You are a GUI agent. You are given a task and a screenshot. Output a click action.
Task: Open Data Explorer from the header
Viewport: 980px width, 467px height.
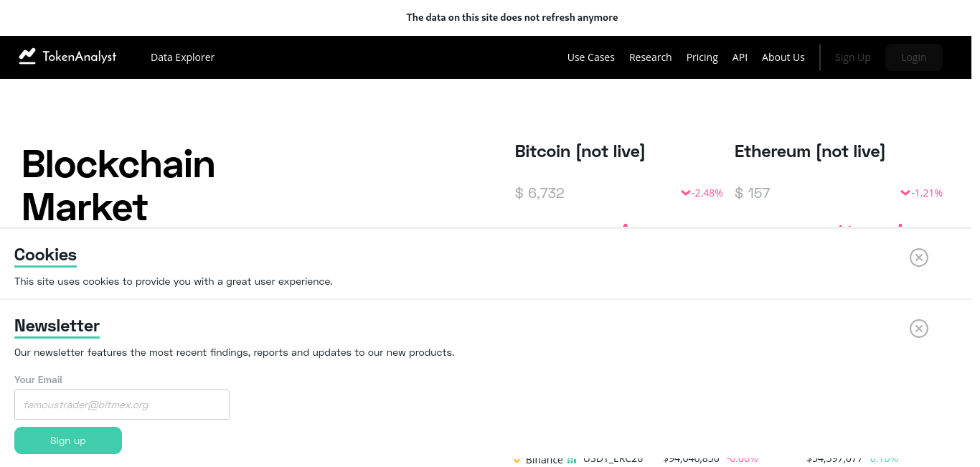[x=182, y=57]
